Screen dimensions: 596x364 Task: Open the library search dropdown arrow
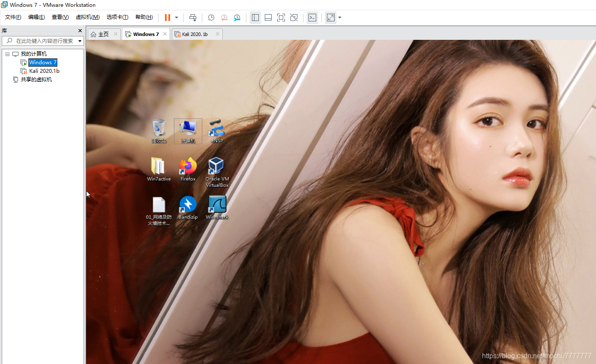click(x=80, y=41)
